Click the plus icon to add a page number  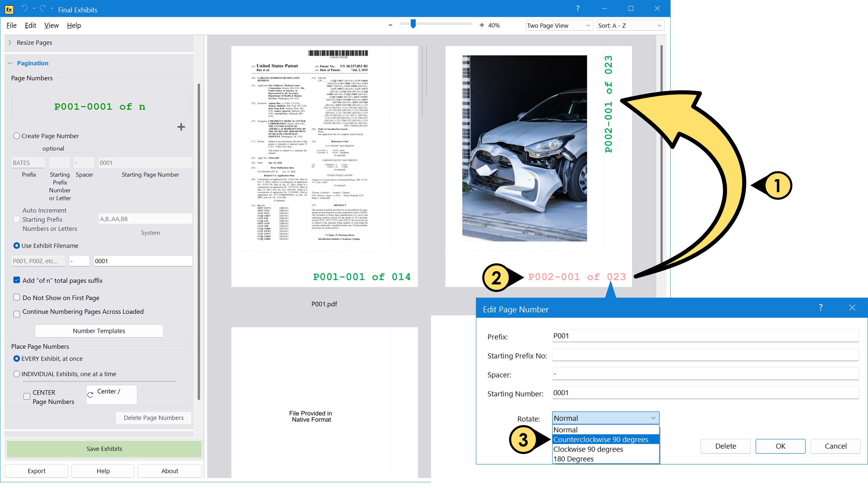tap(181, 127)
